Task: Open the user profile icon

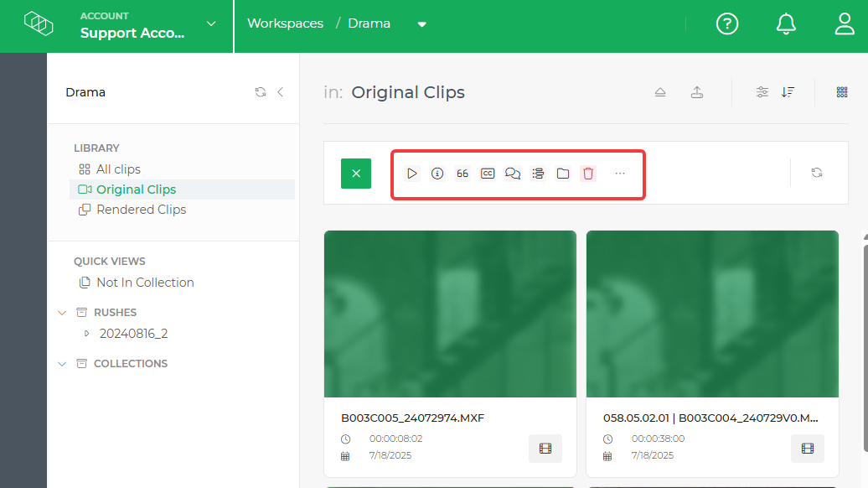Action: (x=845, y=23)
